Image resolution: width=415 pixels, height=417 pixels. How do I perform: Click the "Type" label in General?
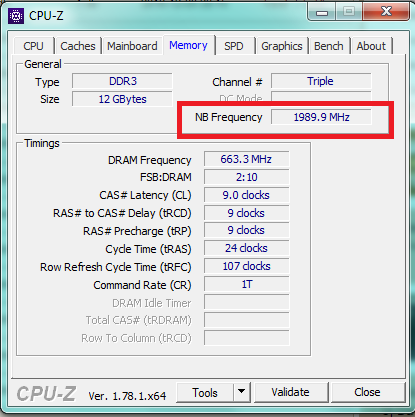click(47, 82)
